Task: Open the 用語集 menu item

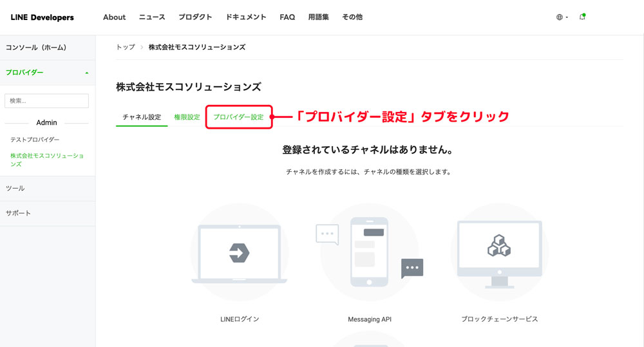Action: [x=318, y=17]
